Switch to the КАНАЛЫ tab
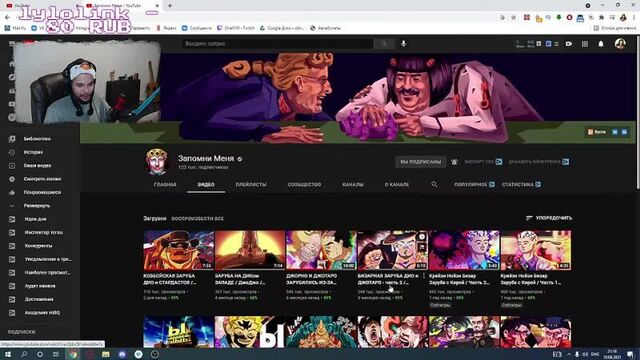The width and height of the screenshot is (640, 360). (353, 184)
